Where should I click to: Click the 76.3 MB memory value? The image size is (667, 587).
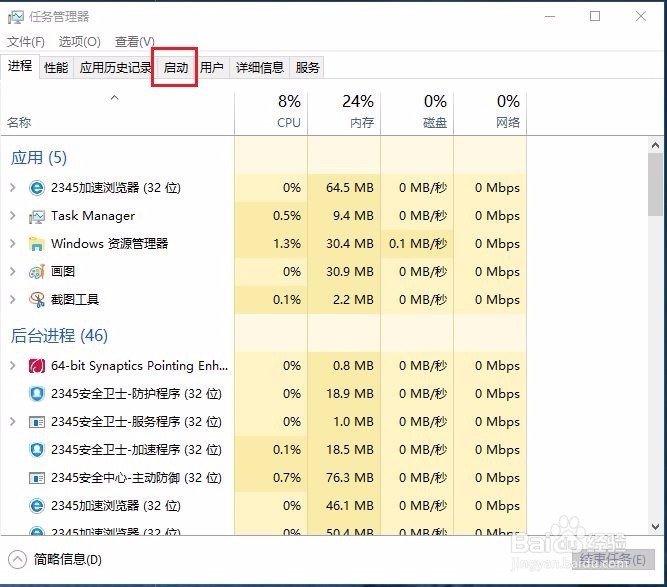click(350, 478)
